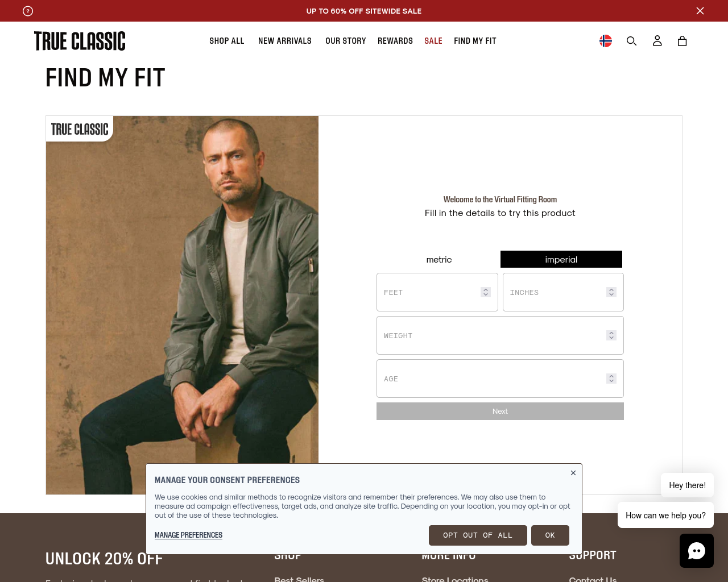Screen dimensions: 728x582
Task: Adjust the Feet field stepper
Action: click(486, 292)
